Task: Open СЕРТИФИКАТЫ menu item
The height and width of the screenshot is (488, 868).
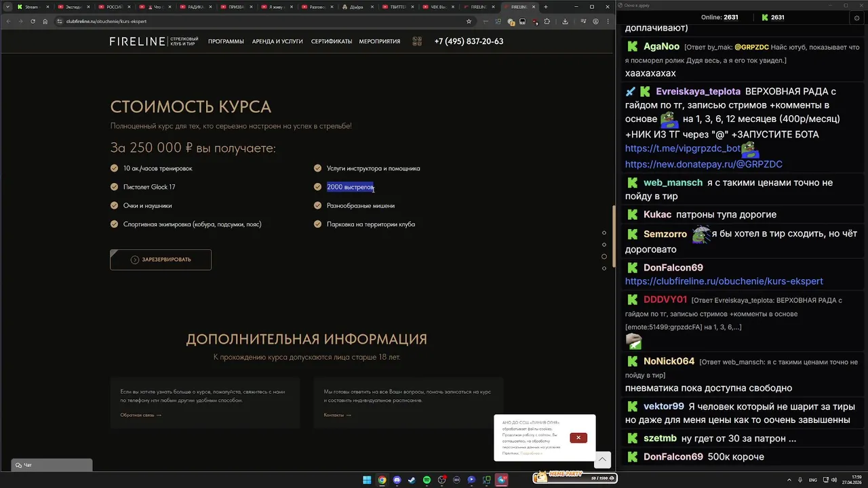Action: [x=332, y=41]
